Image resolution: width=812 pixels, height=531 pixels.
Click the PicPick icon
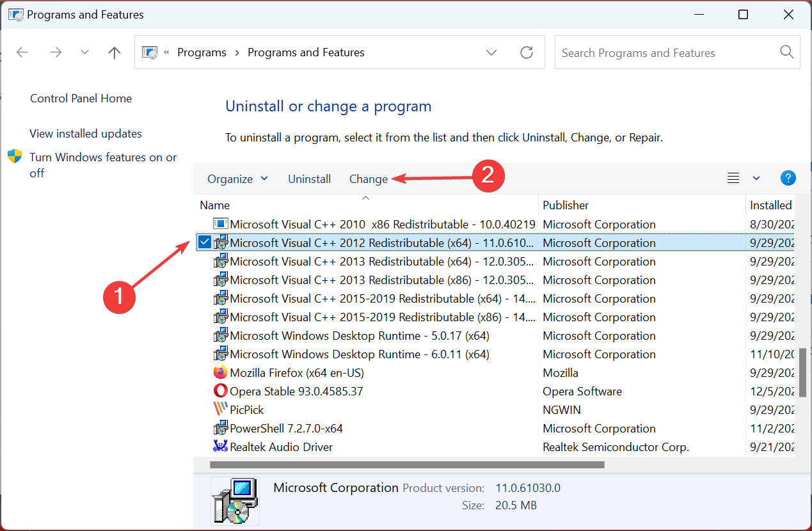[220, 409]
